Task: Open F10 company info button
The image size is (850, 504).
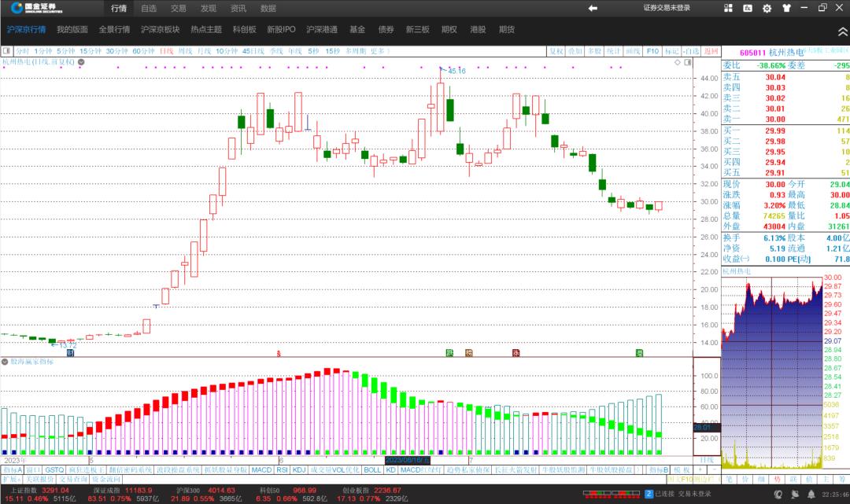Action: [652, 51]
